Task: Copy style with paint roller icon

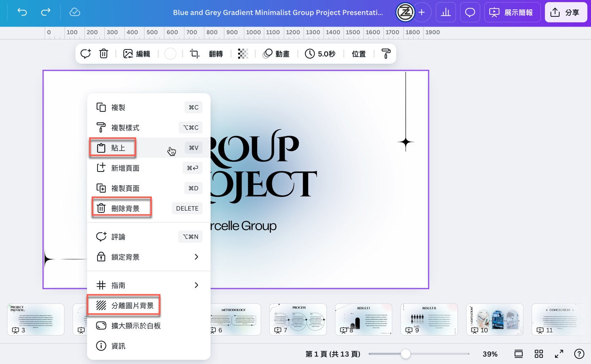Action: (386, 54)
